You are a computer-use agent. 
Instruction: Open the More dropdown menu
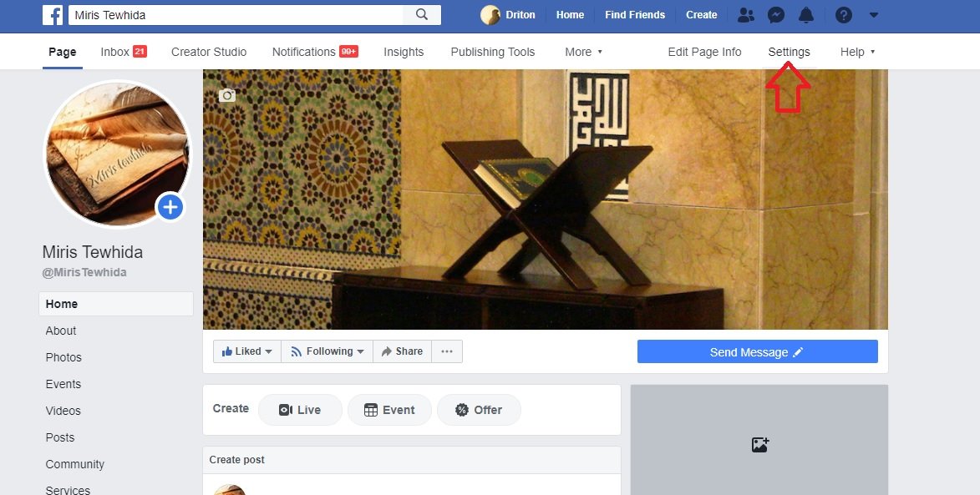coord(583,52)
